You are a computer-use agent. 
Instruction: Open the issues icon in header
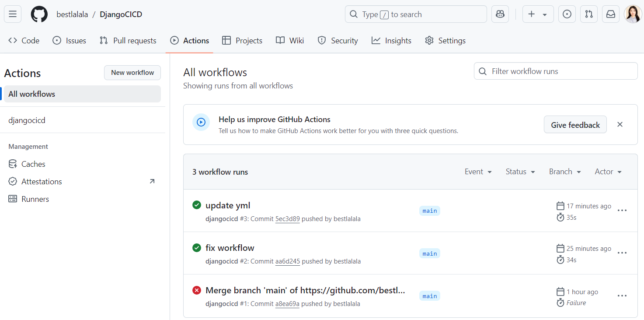click(x=567, y=14)
